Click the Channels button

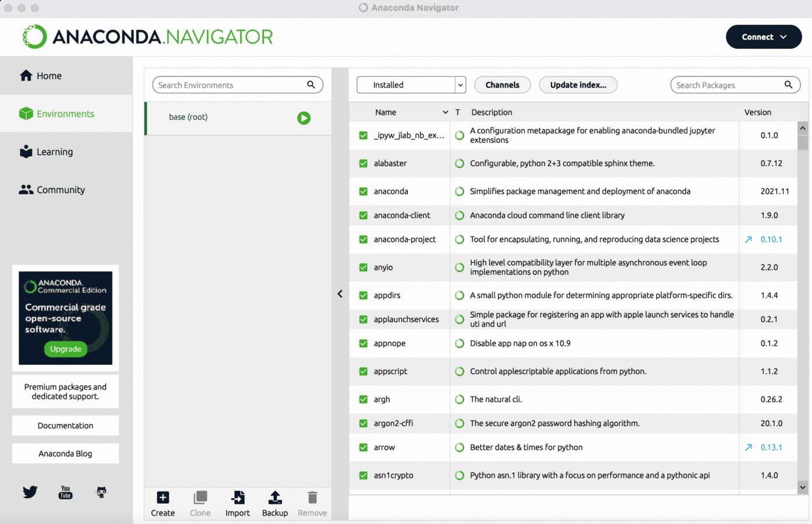point(502,85)
